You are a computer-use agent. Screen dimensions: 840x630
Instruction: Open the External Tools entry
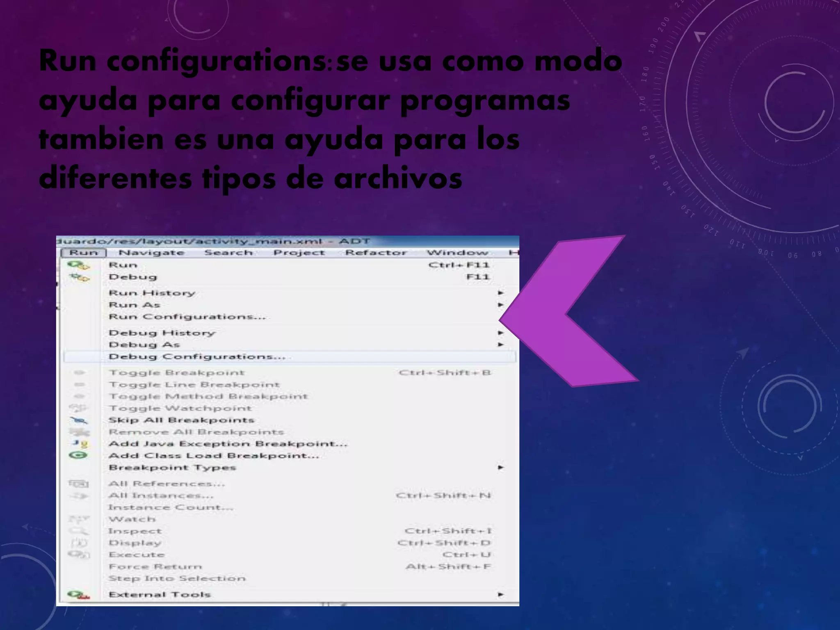click(x=289, y=595)
